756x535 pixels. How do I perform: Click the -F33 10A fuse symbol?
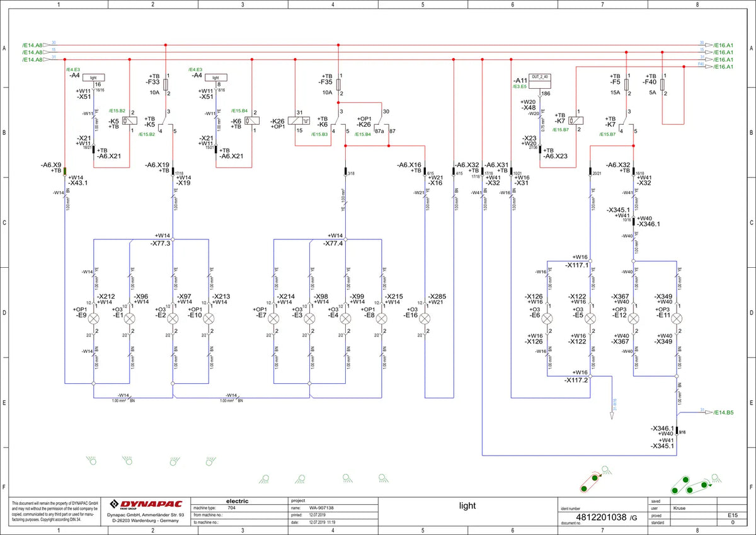[x=166, y=84]
